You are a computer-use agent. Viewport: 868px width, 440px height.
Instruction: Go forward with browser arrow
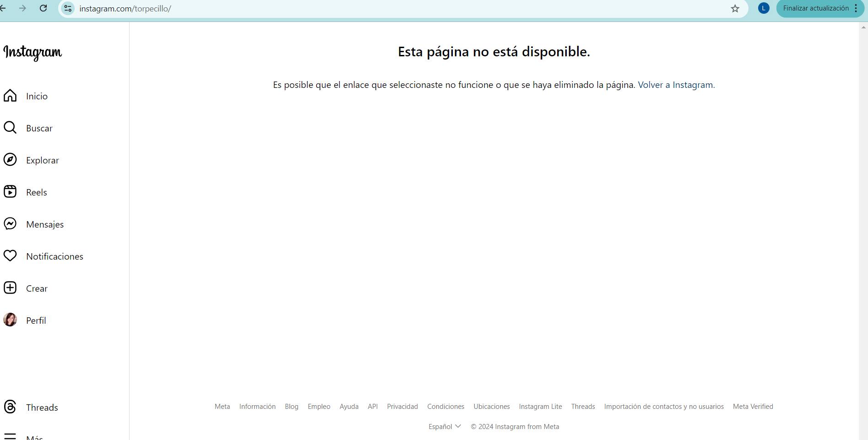click(22, 8)
